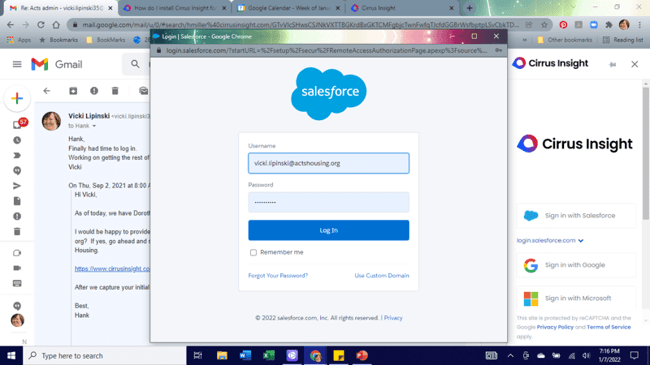Open Reading list in bookmarks bar
The height and width of the screenshot is (365, 650).
(623, 40)
